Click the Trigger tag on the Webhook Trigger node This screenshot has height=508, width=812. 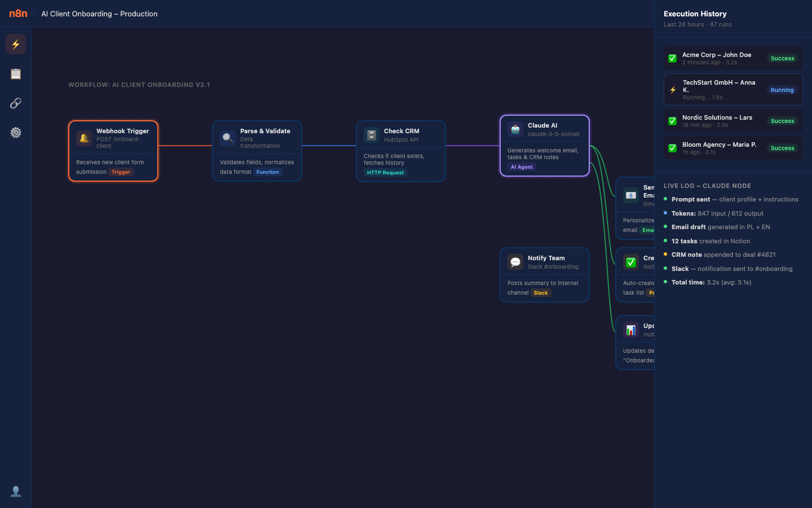[121, 172]
